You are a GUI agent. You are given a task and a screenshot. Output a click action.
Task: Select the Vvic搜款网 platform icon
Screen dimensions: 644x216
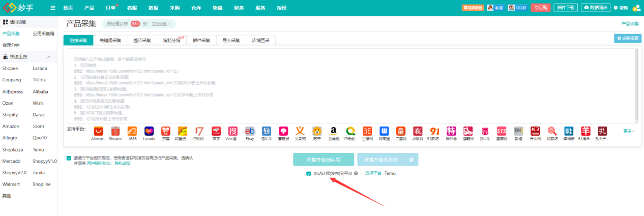point(233,131)
